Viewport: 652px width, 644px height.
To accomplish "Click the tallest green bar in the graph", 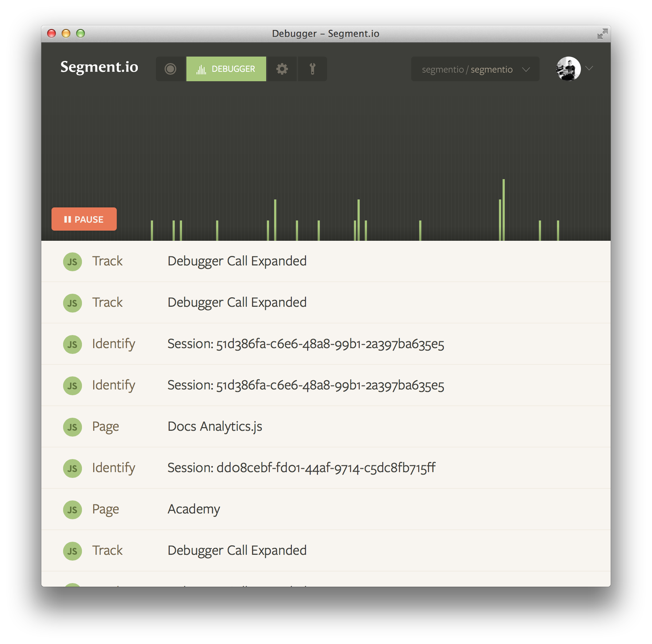I will click(504, 210).
